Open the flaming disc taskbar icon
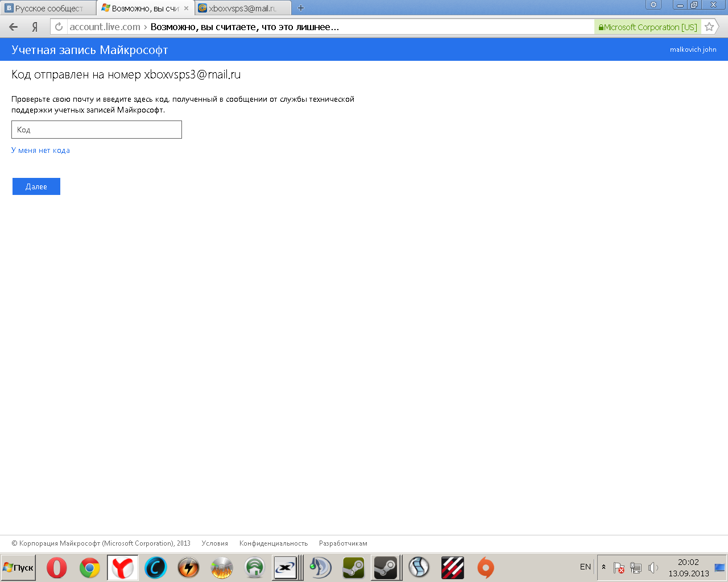 click(x=222, y=567)
